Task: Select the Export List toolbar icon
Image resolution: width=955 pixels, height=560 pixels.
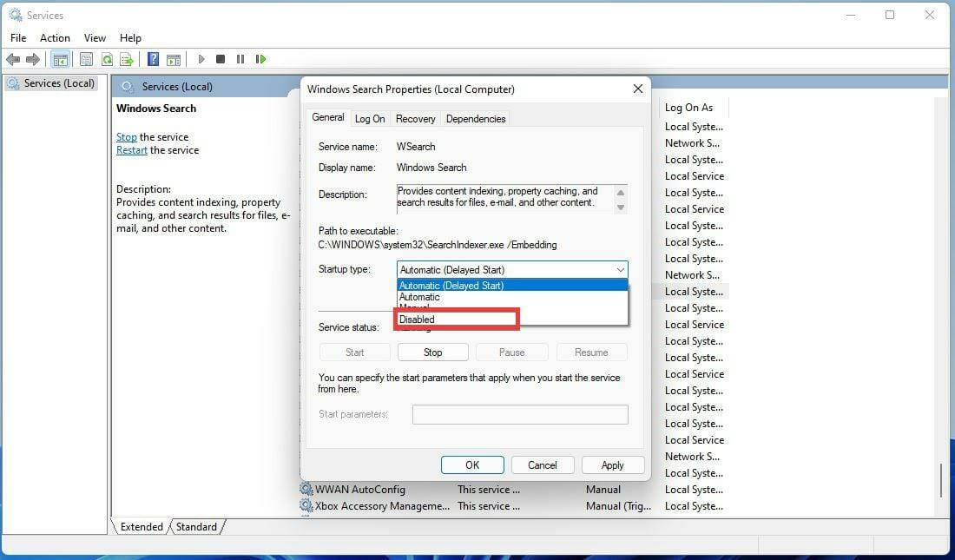Action: [128, 59]
